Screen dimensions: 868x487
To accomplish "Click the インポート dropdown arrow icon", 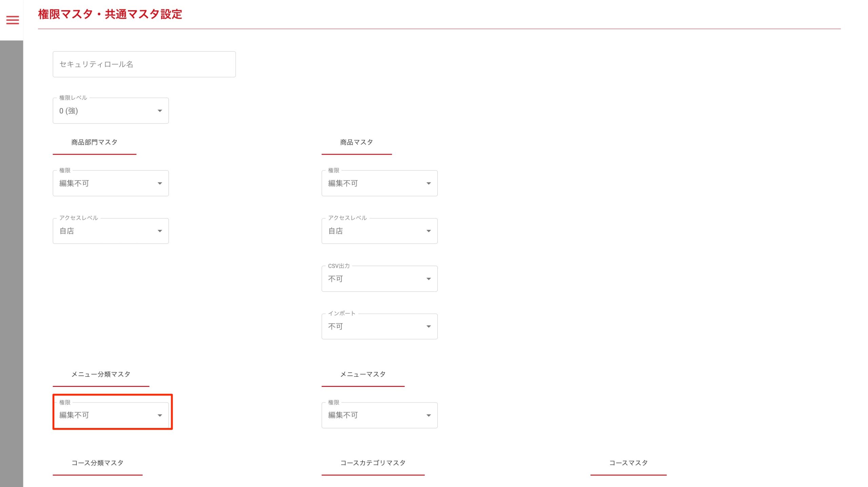I will point(429,326).
